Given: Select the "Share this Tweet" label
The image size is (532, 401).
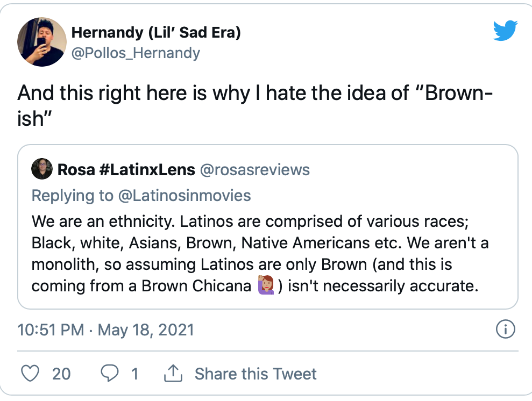Looking at the screenshot, I should pos(256,374).
